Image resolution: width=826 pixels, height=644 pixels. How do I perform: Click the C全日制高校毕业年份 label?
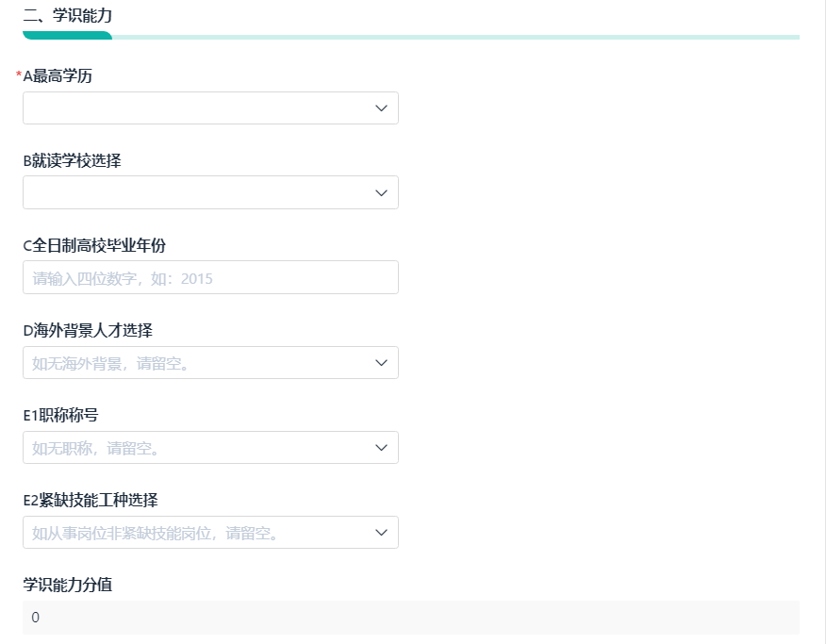[x=94, y=245]
